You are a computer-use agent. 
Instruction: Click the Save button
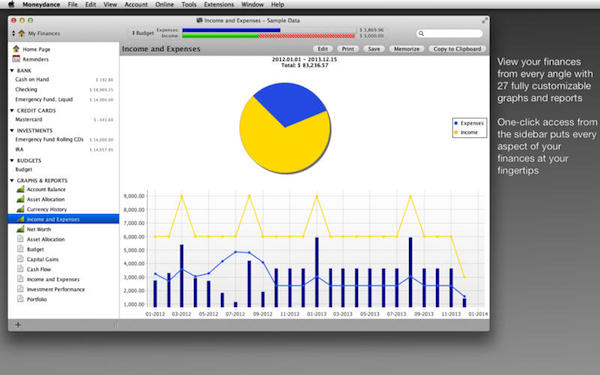(x=374, y=49)
